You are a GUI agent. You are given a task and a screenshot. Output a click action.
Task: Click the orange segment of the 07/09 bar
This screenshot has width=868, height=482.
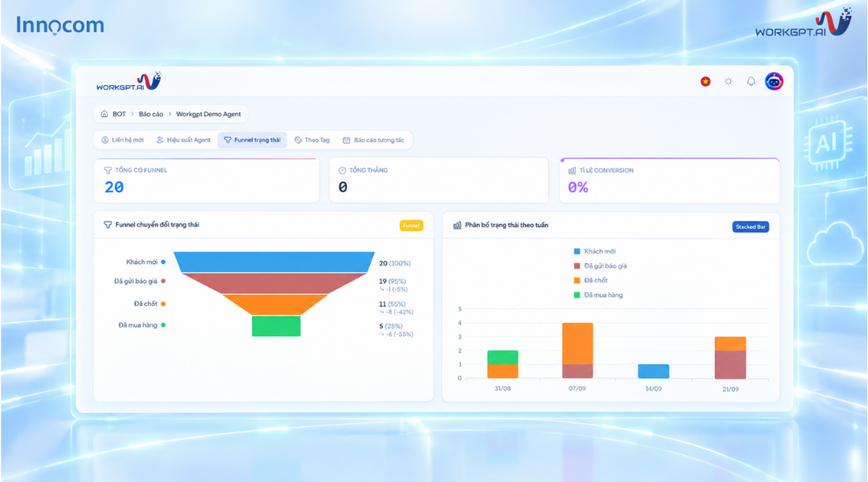click(x=577, y=344)
